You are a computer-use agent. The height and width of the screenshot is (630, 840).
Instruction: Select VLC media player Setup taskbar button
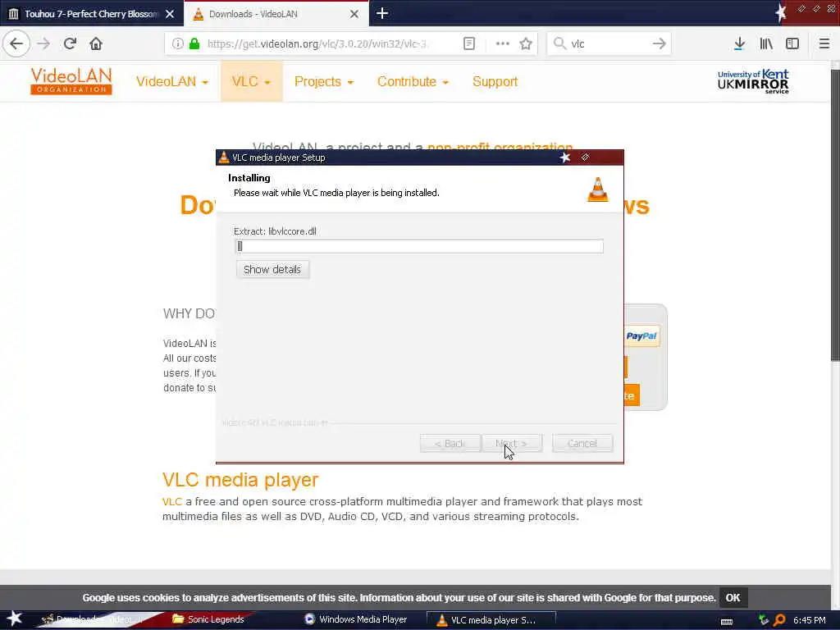pyautogui.click(x=491, y=620)
